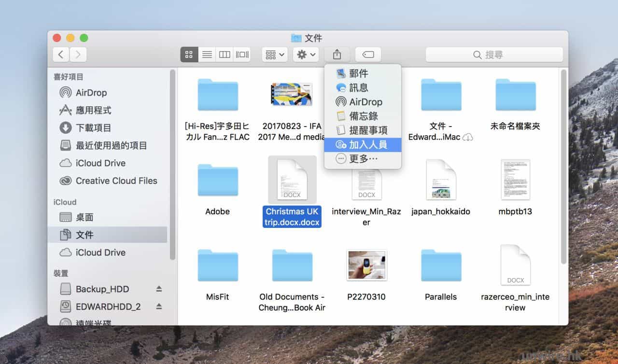
Task: Click the 搜尋 search field
Action: pos(494,55)
